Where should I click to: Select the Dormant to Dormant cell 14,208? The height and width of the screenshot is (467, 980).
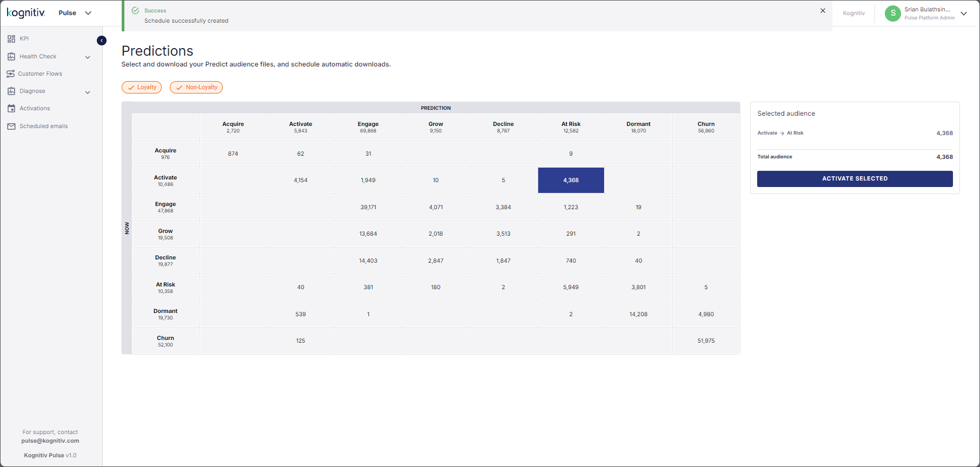tap(638, 314)
